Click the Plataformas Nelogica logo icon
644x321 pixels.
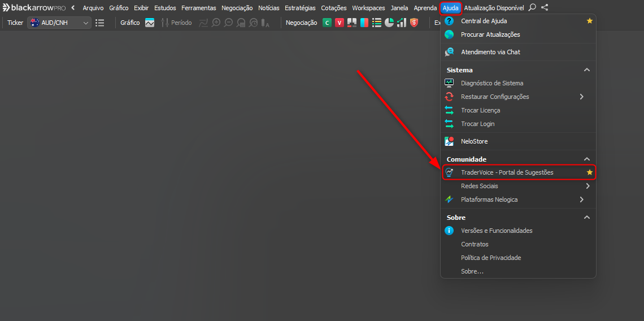click(449, 199)
